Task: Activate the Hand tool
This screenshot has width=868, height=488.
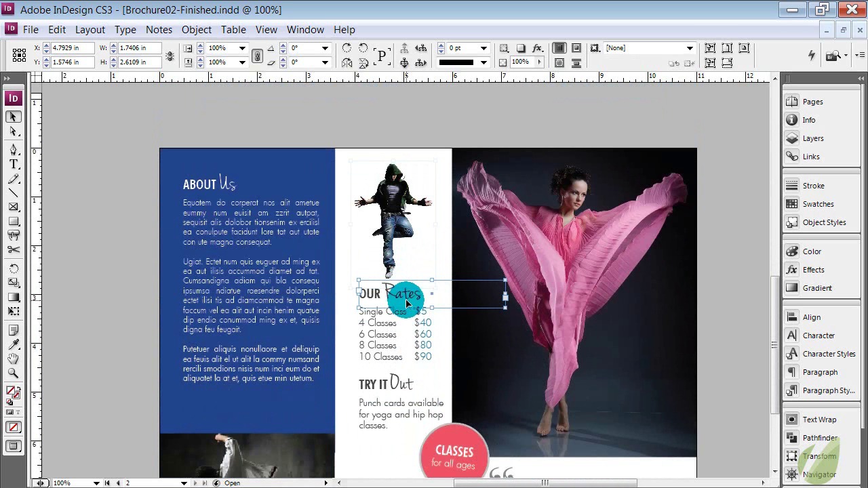Action: pos(14,359)
